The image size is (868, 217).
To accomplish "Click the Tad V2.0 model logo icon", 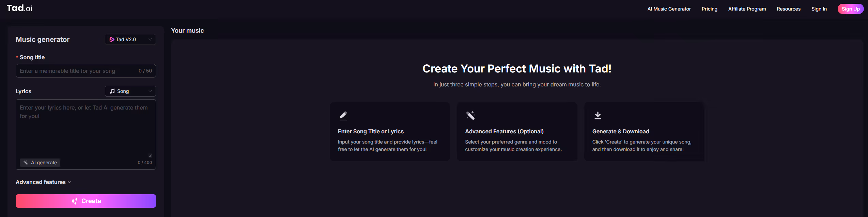I will click(x=112, y=39).
